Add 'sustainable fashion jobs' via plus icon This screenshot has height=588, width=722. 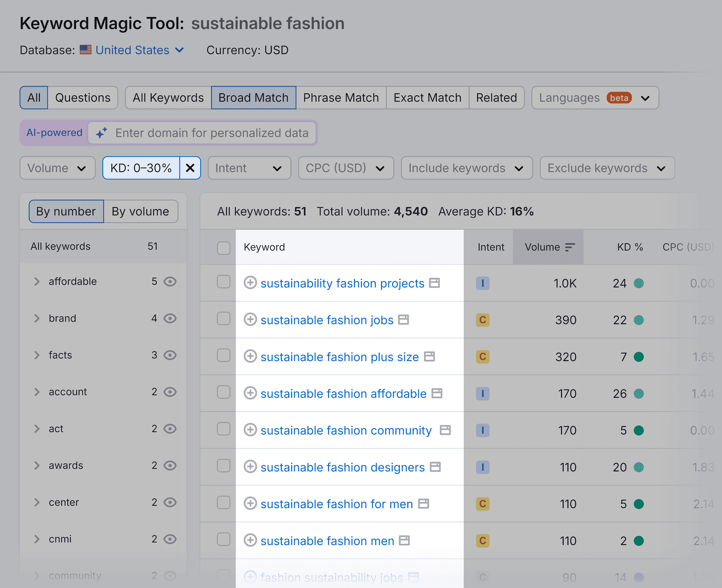250,320
